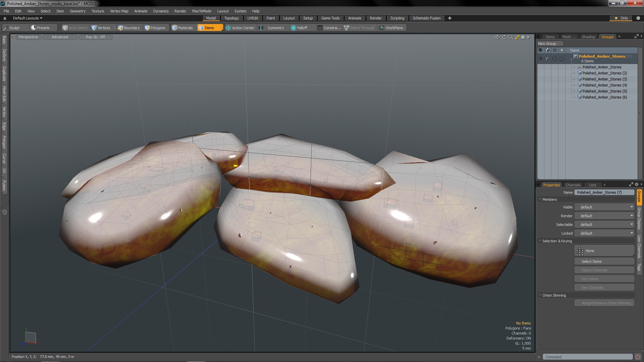Switch to the Shading tab
This screenshot has width=644, height=362.
pyautogui.click(x=588, y=37)
